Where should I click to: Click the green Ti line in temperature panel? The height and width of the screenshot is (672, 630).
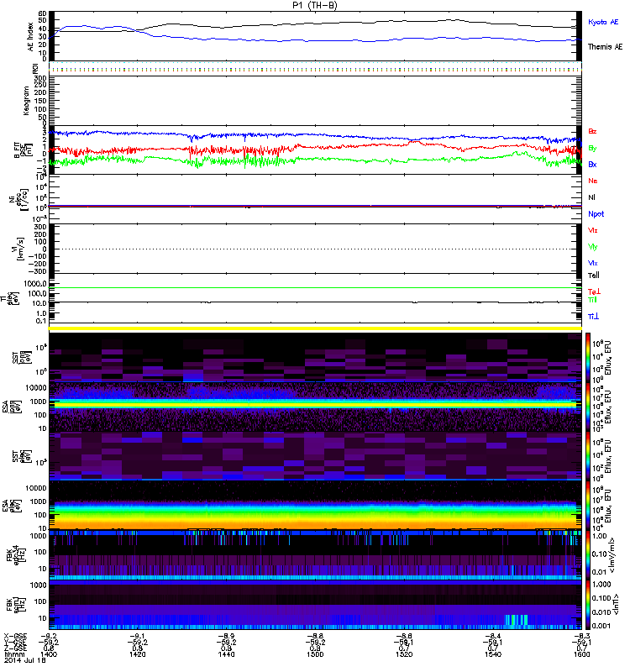pos(315,288)
